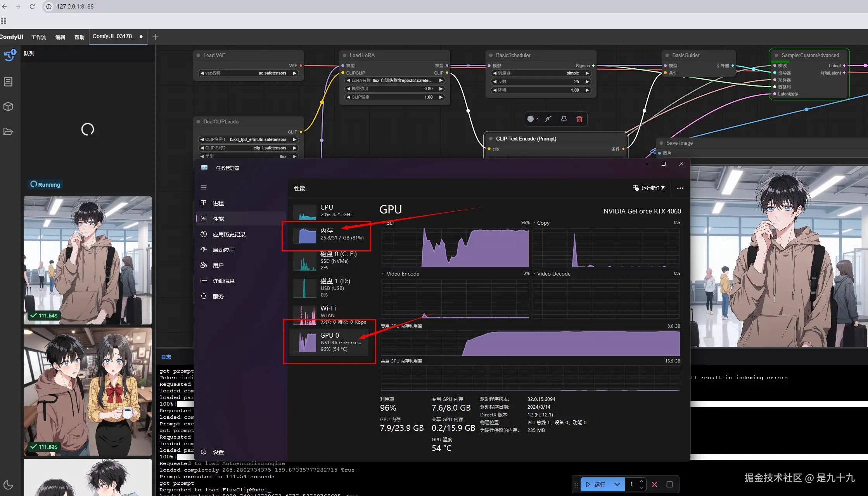
Task: Click the red delete node trash icon
Action: [579, 119]
